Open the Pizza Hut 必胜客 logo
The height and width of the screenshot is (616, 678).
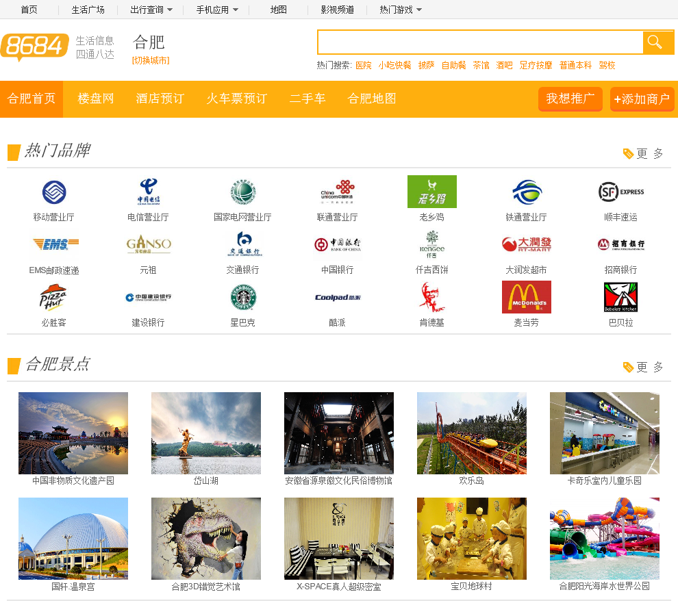(x=54, y=298)
